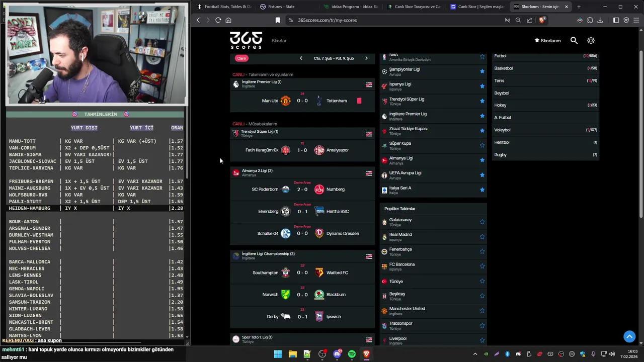Viewport: 644px width, 362px height.
Task: Open Skorlar menu in site header
Action: 279,41
